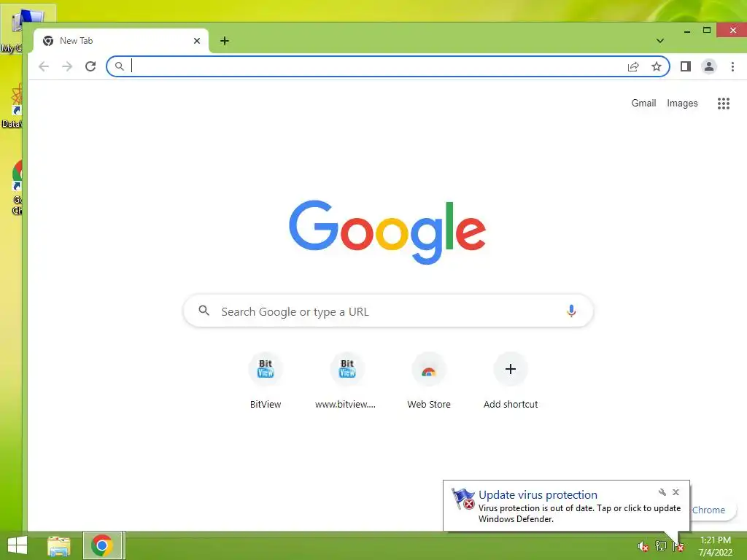747x560 pixels.
Task: Open the www.bitview shortcut tile
Action: 347,381
